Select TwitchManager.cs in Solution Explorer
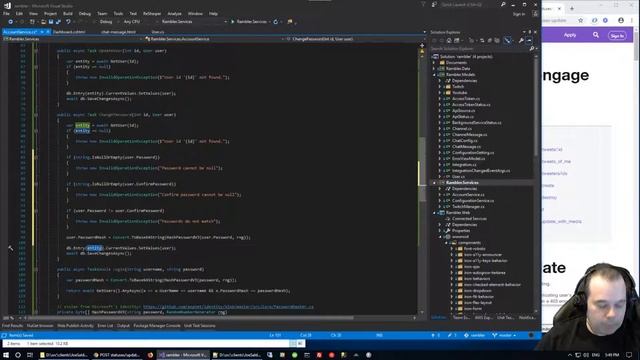640x360 pixels. 468,207
